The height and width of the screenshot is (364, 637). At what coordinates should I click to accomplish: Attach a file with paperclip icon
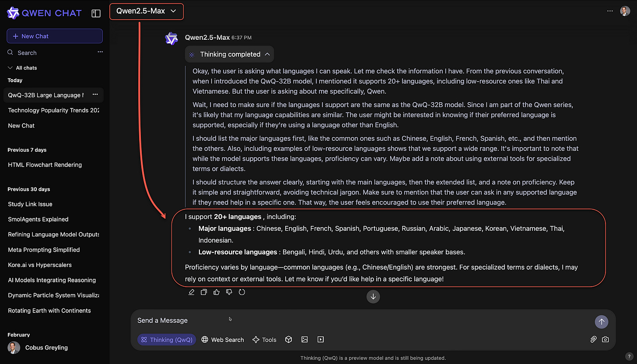pos(593,340)
